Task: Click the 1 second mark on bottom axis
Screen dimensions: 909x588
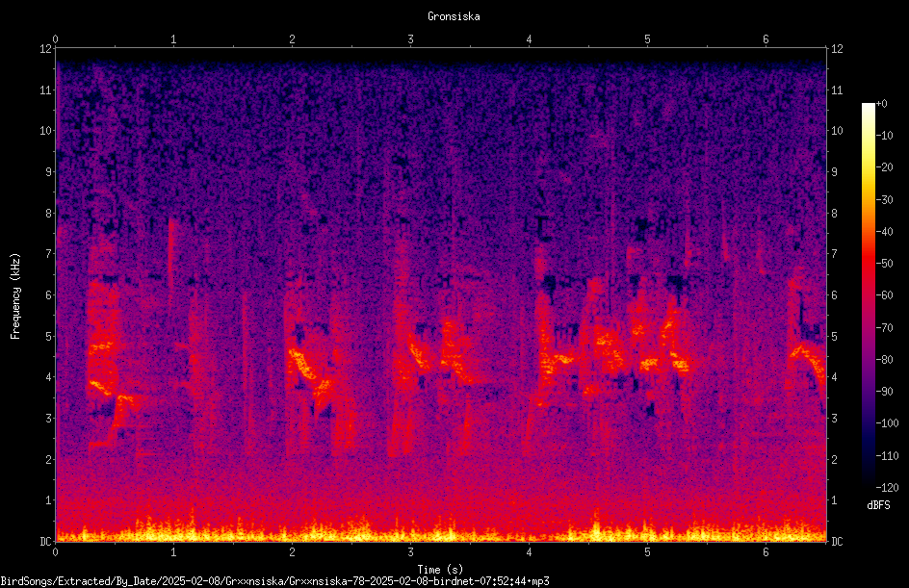Action: [x=173, y=552]
